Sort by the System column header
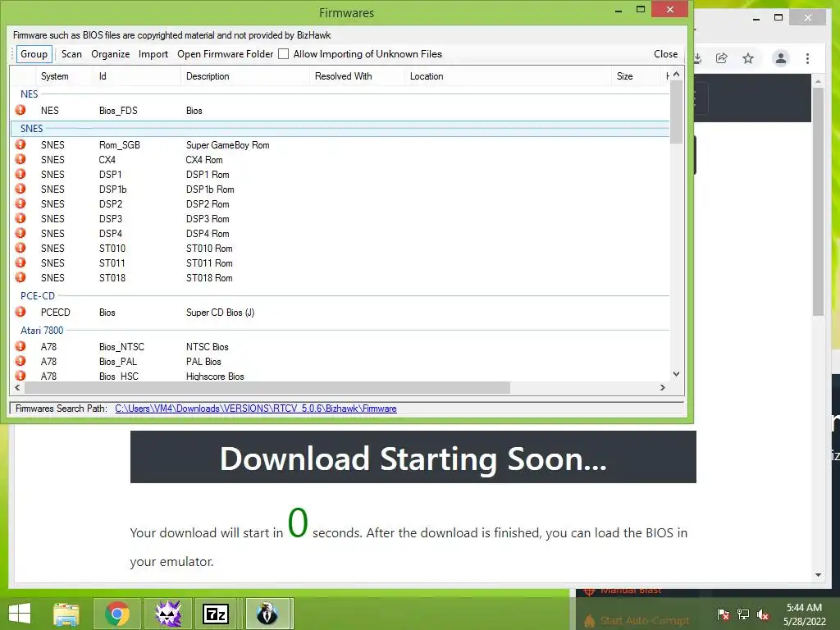 coord(65,76)
